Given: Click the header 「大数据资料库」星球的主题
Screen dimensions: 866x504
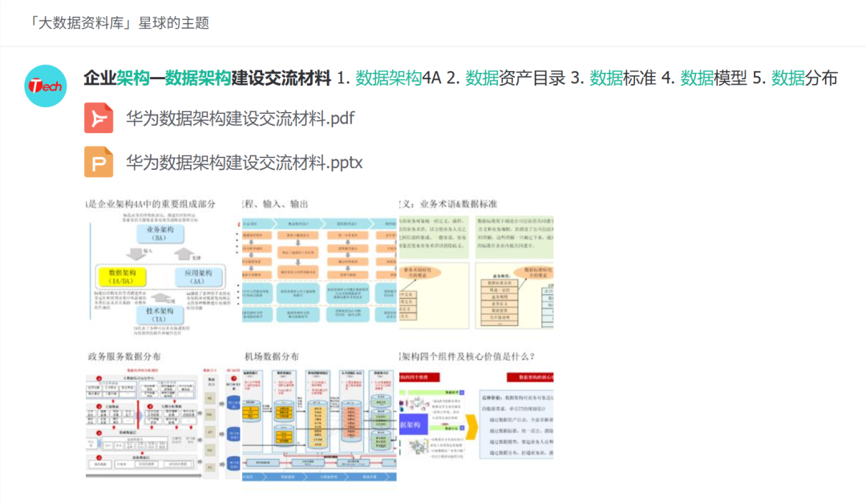Looking at the screenshot, I should click(x=118, y=23).
